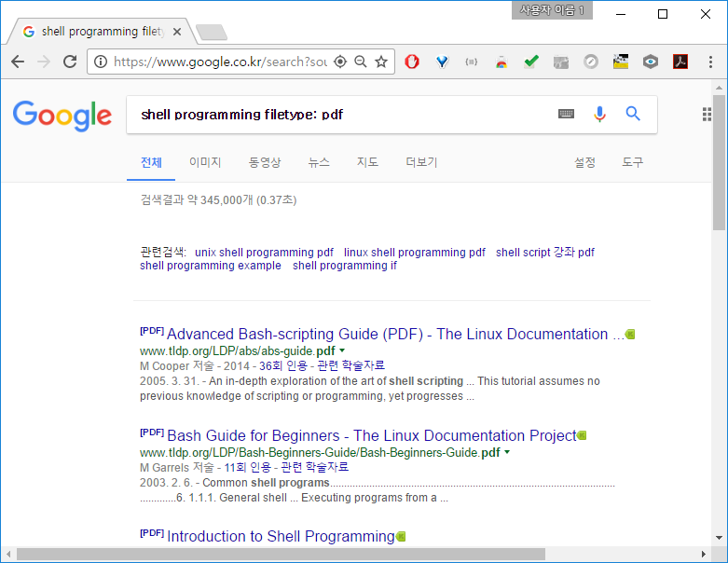728x563 pixels.
Task: Open the on-screen keyboard in search box
Action: pos(566,114)
